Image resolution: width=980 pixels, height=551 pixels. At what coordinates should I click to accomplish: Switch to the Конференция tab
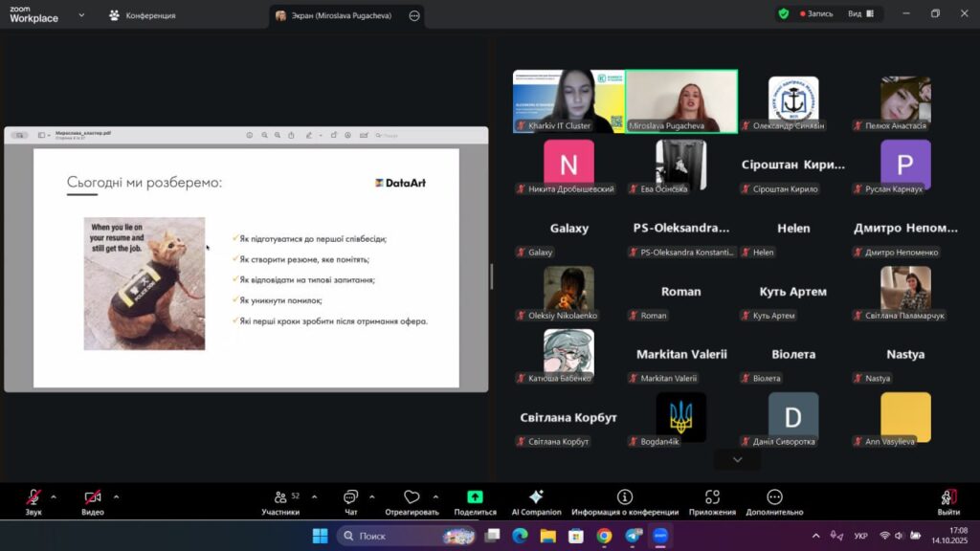coord(142,15)
